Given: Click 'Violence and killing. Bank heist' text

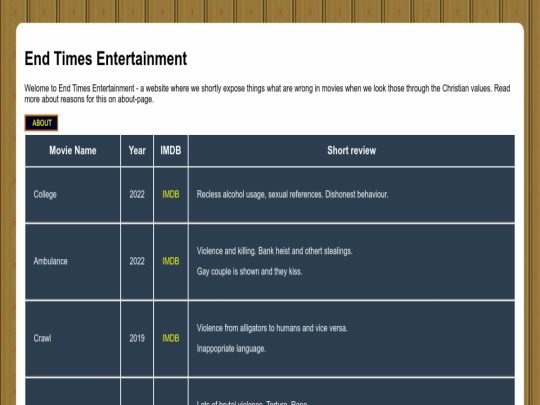Looking at the screenshot, I should point(274,251).
